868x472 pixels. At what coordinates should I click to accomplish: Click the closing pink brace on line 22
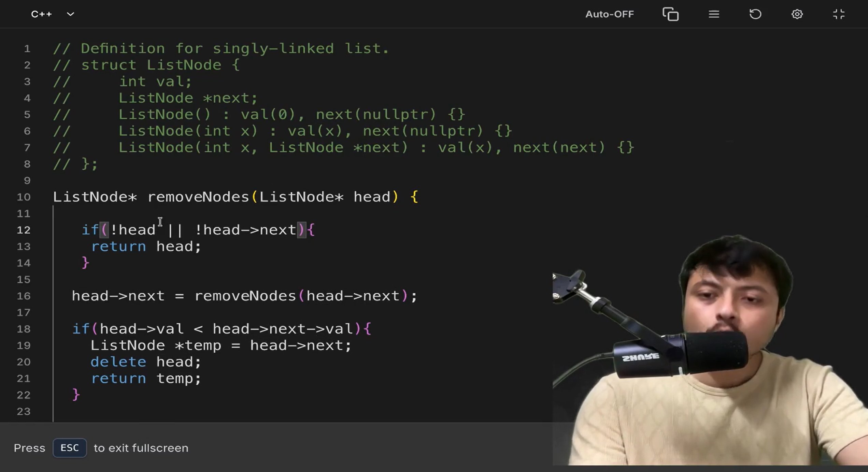[76, 395]
